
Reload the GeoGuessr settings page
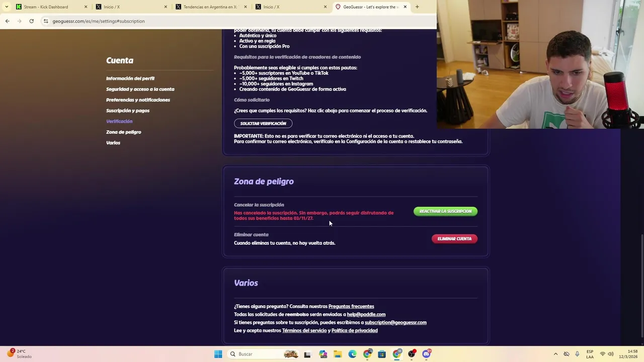(31, 21)
